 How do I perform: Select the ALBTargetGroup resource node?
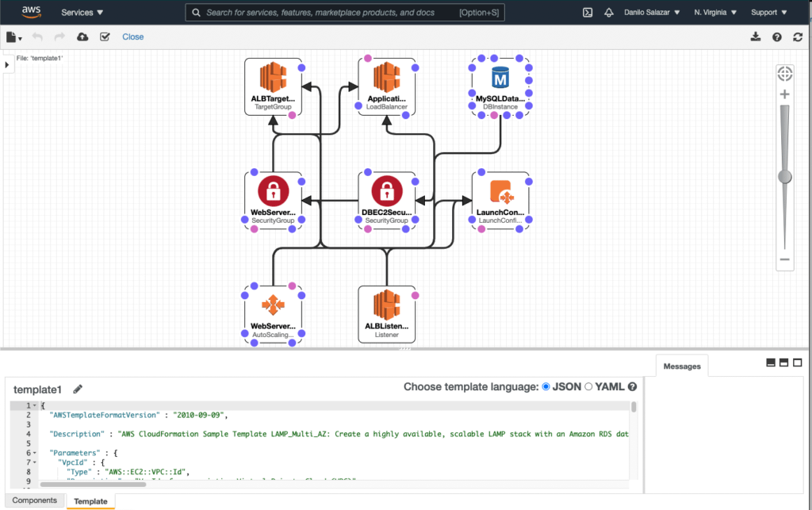pyautogui.click(x=273, y=86)
